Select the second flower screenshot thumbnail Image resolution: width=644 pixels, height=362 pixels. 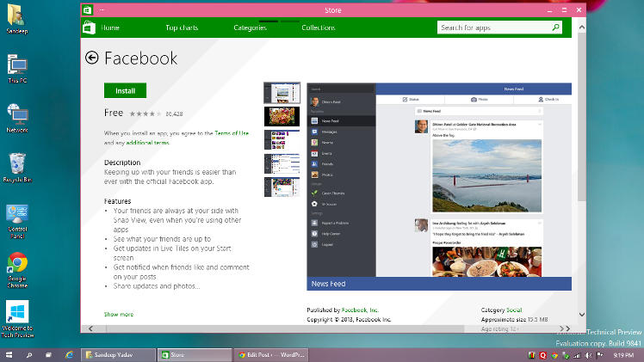[x=282, y=116]
